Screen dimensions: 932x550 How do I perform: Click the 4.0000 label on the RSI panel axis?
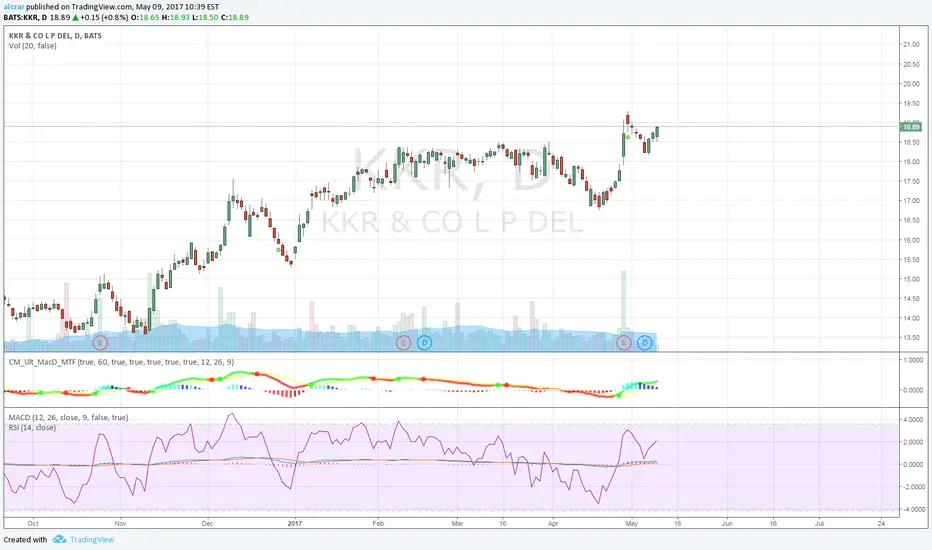[912, 420]
